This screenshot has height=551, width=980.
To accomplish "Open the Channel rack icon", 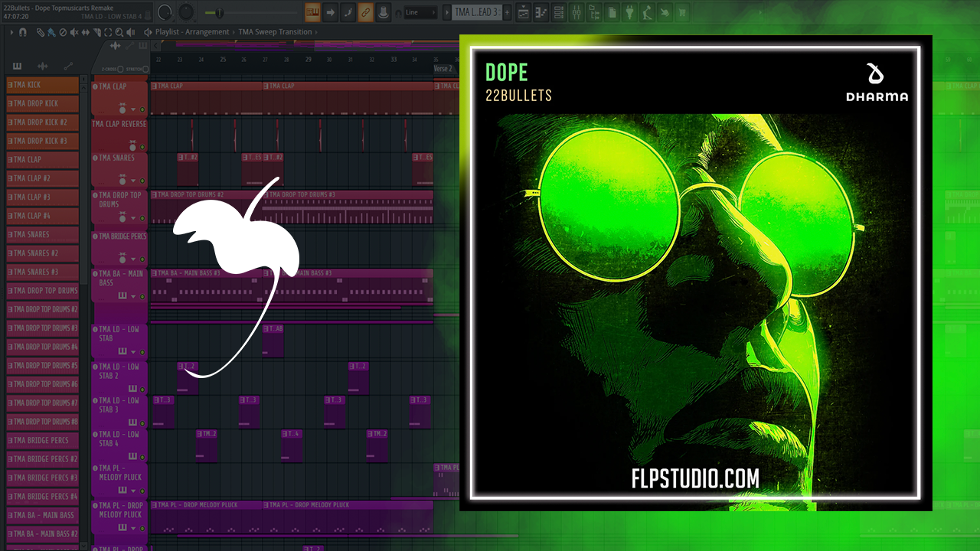I will click(x=559, y=12).
